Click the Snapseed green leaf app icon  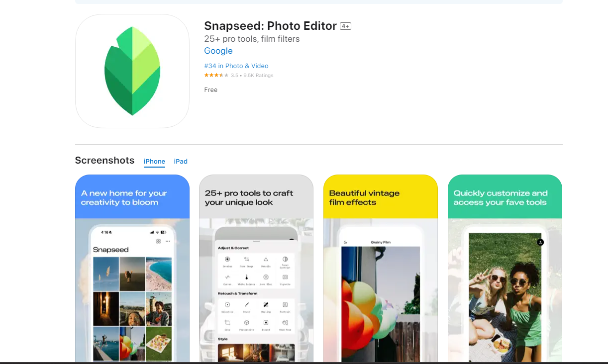tap(132, 71)
